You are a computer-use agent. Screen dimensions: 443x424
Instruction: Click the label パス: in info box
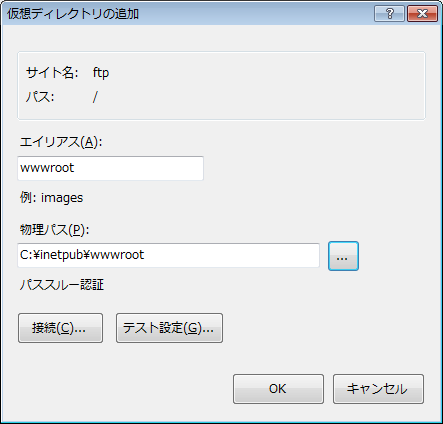click(x=40, y=97)
